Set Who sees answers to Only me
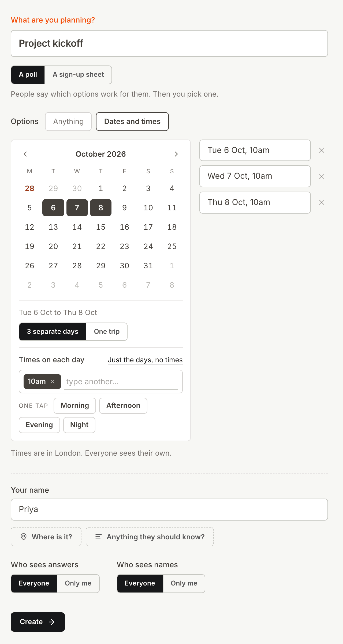Viewport: 343px width, 644px height. click(x=78, y=583)
